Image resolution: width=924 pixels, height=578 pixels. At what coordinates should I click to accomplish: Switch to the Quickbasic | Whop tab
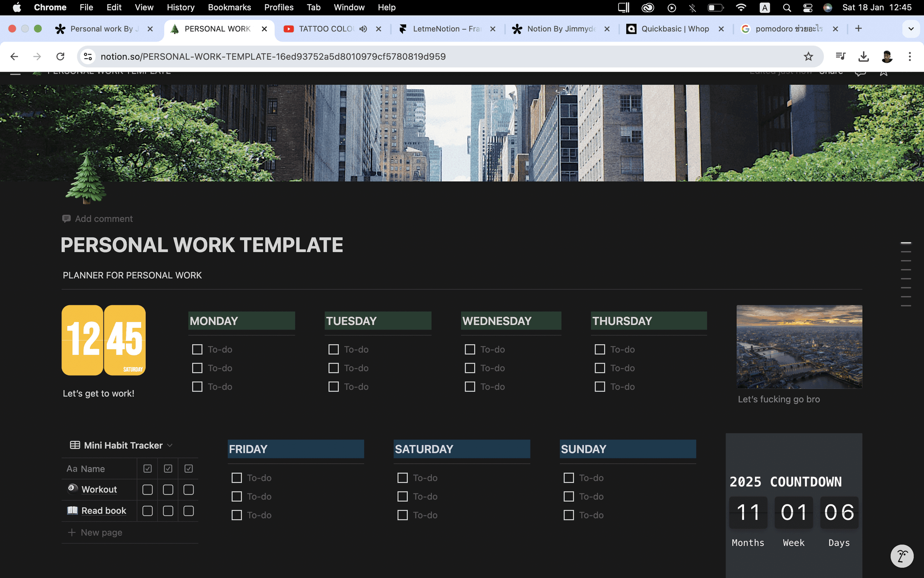[675, 29]
